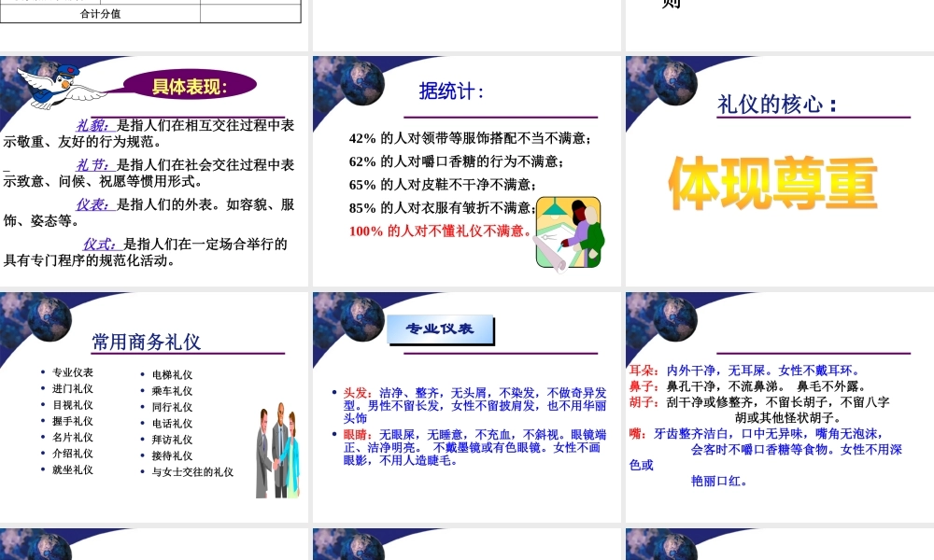Click the 据统计 slide title
Image resolution: width=934 pixels, height=560 pixels.
pos(451,91)
